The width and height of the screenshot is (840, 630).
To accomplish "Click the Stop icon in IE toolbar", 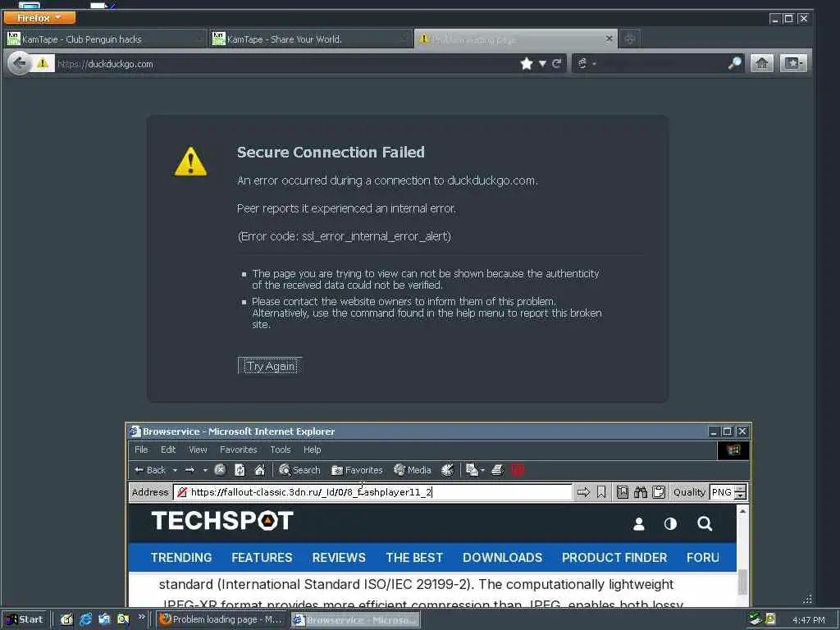I will tap(220, 470).
